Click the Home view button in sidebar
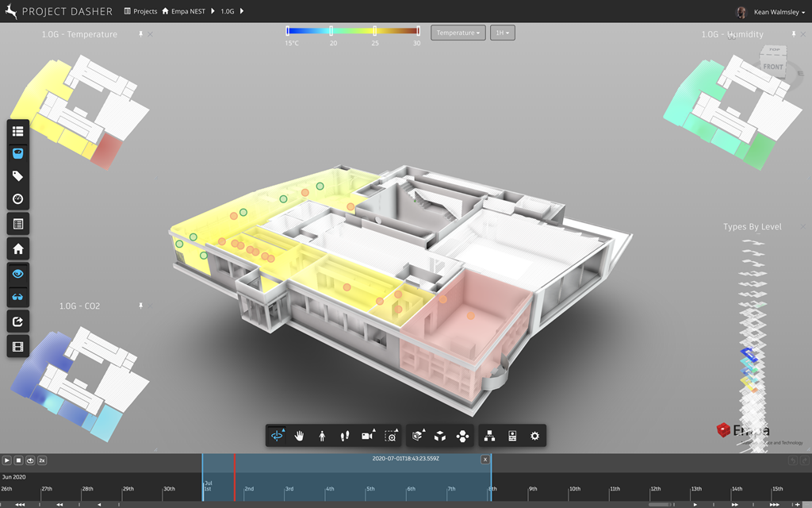812x508 pixels. [x=18, y=248]
